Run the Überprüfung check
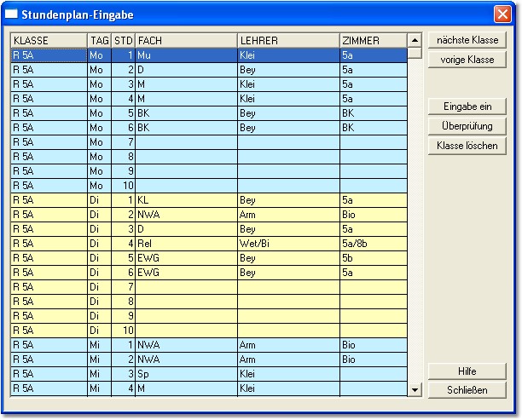The width and height of the screenshot is (522, 420). coord(467,126)
